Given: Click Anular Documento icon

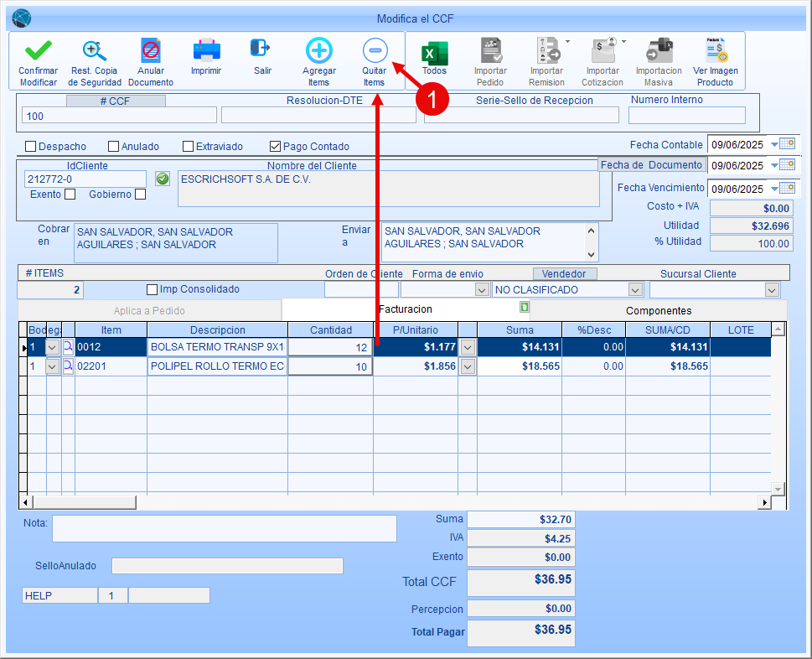Looking at the screenshot, I should pos(151,51).
